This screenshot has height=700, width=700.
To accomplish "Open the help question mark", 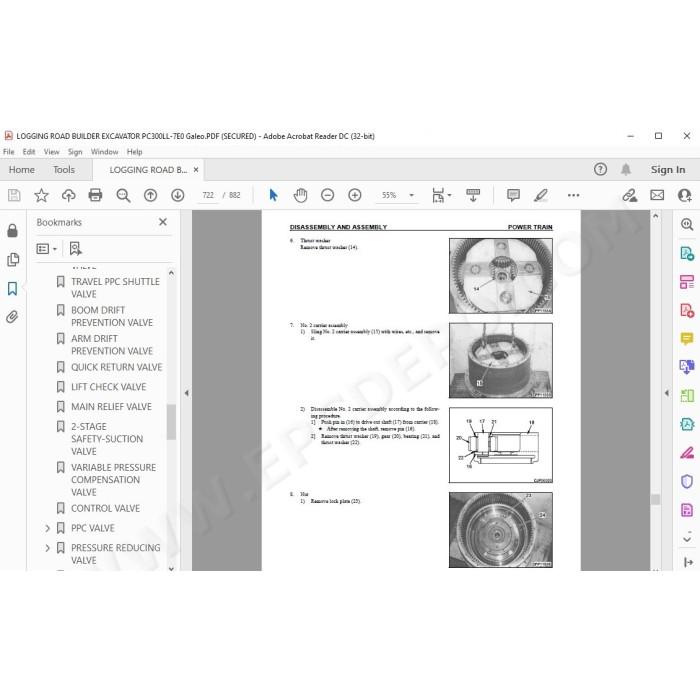I will tap(600, 169).
